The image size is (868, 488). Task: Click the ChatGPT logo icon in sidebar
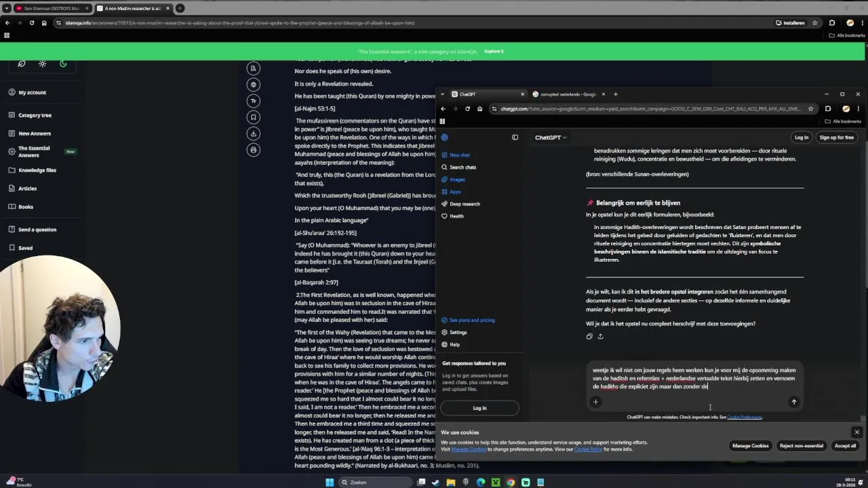click(445, 138)
